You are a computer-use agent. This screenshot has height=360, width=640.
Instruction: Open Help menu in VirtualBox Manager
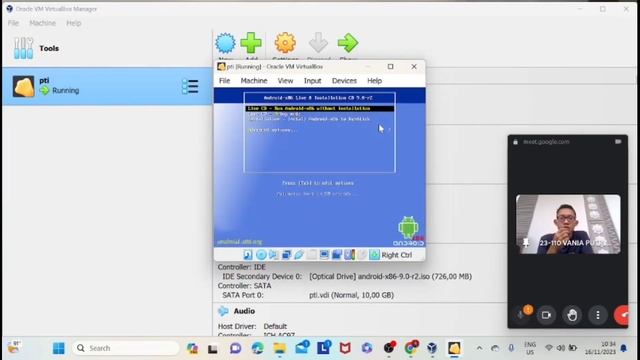74,23
